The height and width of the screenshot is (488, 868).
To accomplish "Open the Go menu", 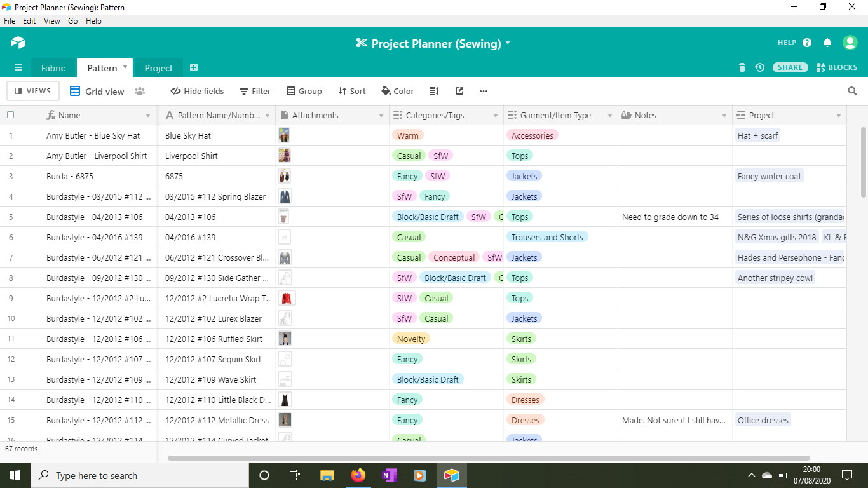I will 73,21.
